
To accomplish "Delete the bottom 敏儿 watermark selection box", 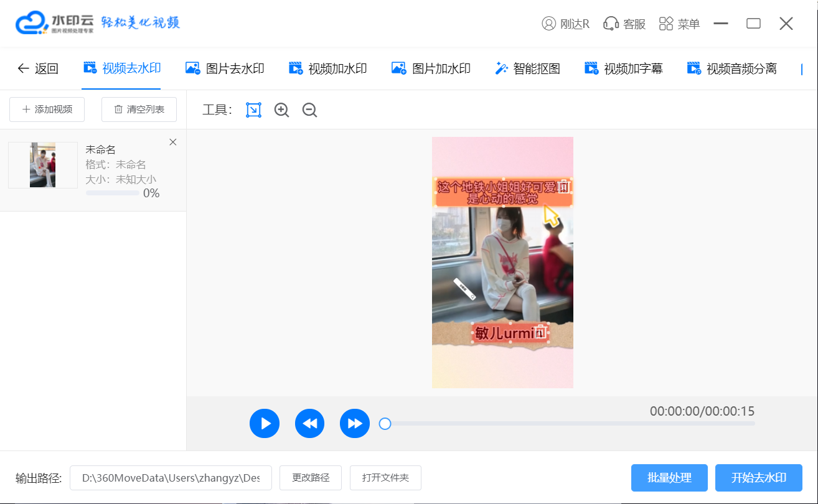I will [x=541, y=332].
